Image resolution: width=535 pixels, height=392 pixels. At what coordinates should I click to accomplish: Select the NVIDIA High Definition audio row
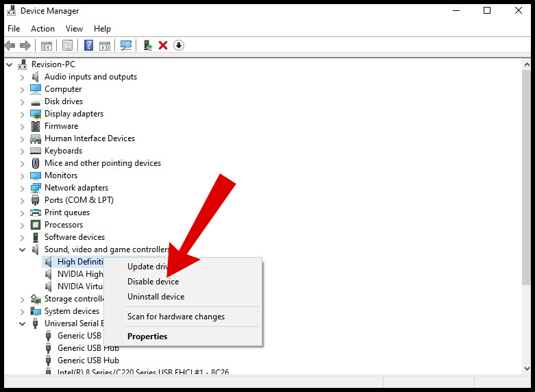tap(80, 274)
